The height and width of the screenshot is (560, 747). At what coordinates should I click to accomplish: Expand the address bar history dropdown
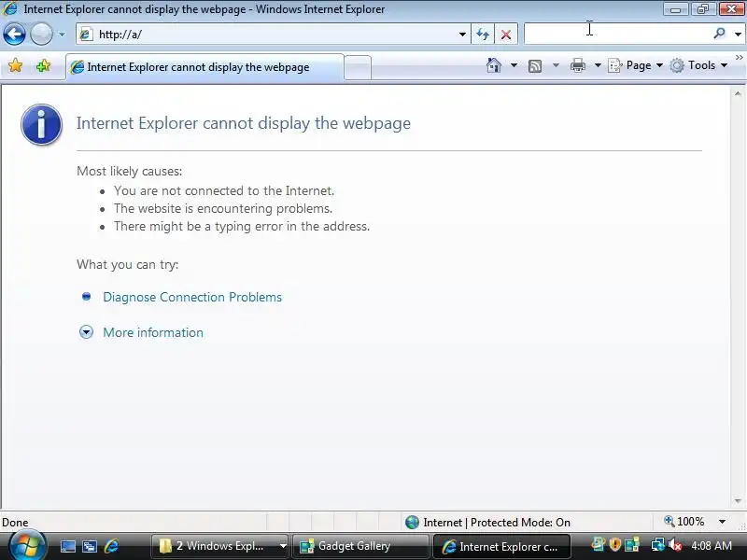[x=462, y=35]
